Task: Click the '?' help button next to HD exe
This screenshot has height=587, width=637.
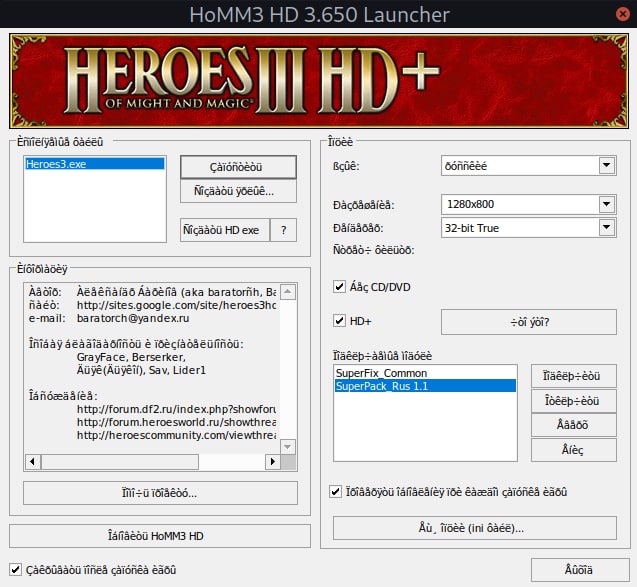Action: pyautogui.click(x=284, y=230)
